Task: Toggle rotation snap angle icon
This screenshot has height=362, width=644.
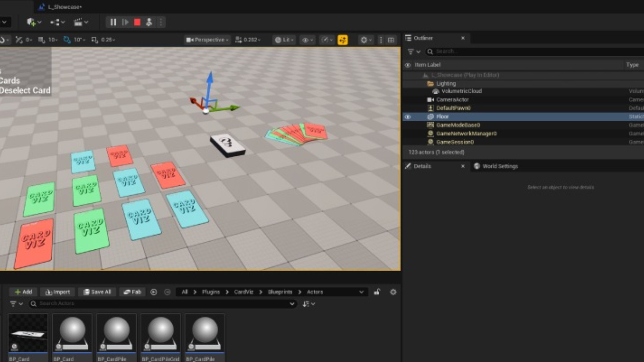Action: coord(67,40)
